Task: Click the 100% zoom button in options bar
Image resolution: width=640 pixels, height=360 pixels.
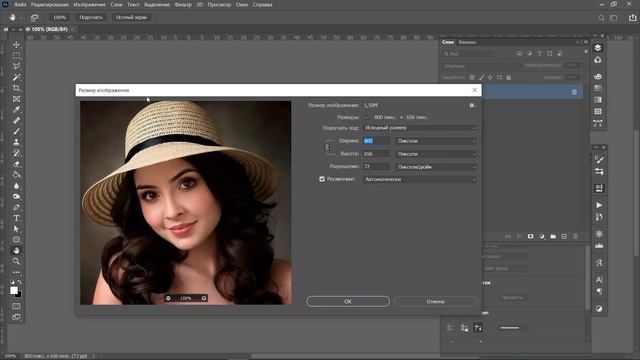Action: coord(60,18)
